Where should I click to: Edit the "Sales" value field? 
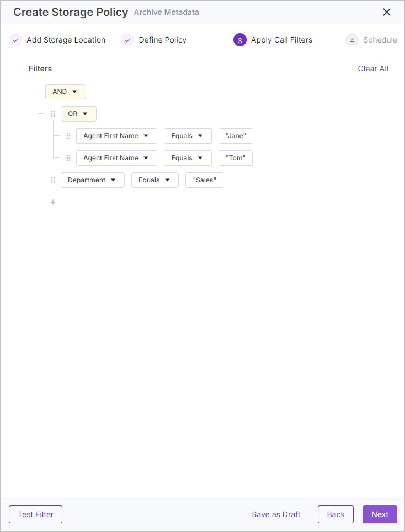click(x=204, y=180)
